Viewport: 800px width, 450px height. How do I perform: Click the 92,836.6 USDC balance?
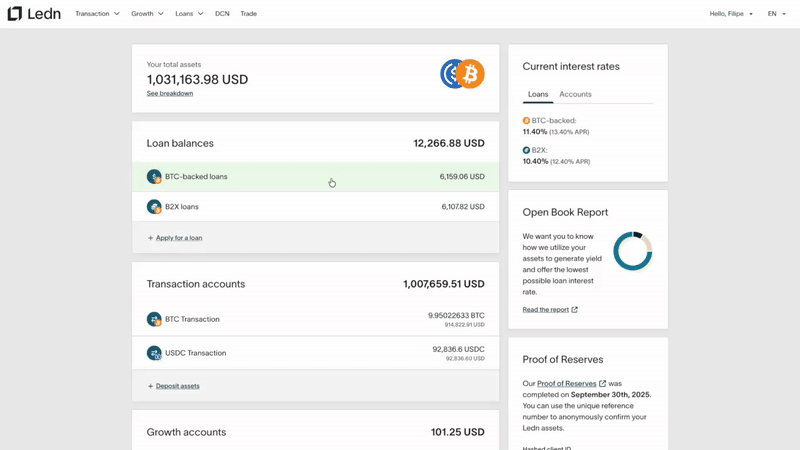tap(459, 349)
